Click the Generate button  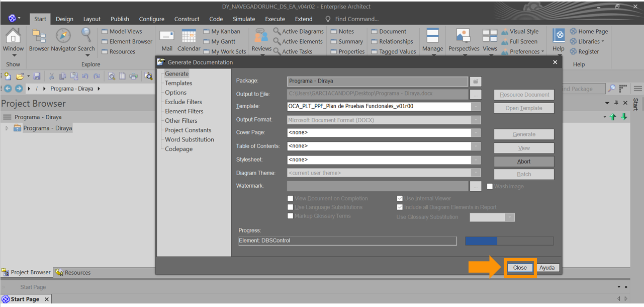tap(524, 134)
